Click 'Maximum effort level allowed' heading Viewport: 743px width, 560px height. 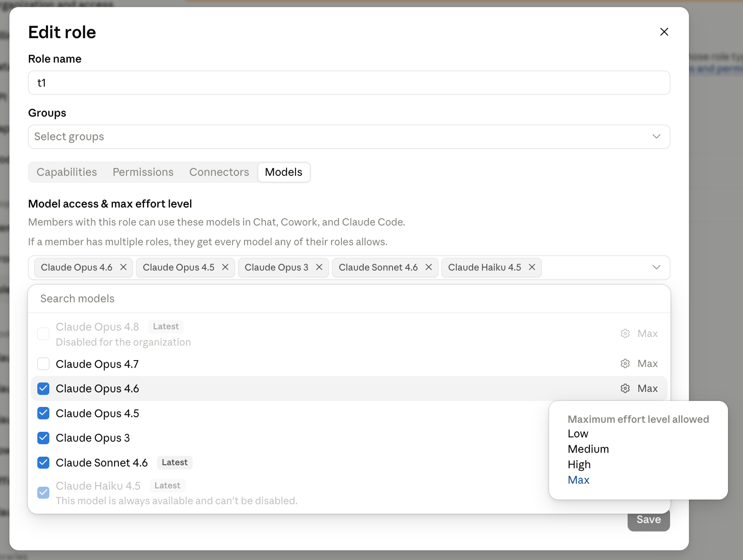click(638, 419)
